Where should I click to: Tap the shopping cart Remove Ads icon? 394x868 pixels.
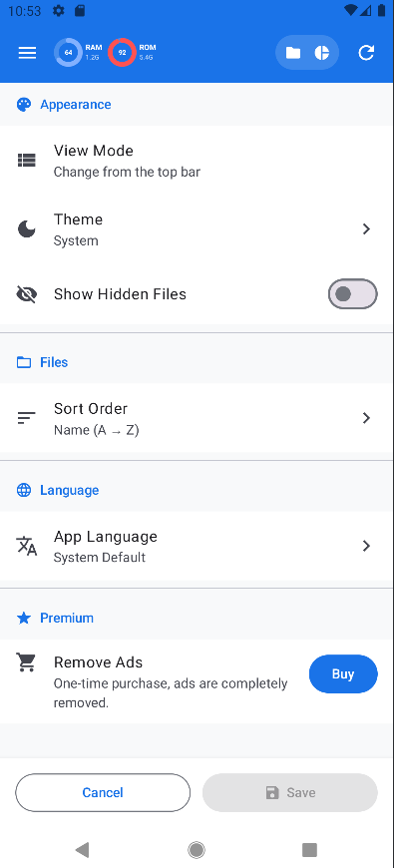click(26, 662)
